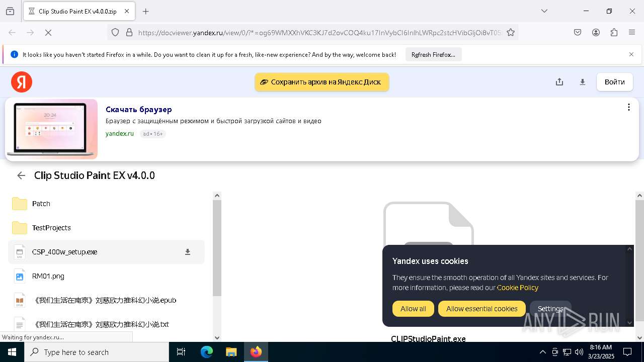Save archive to Yandex Disk
The width and height of the screenshot is (644, 362).
[321, 82]
